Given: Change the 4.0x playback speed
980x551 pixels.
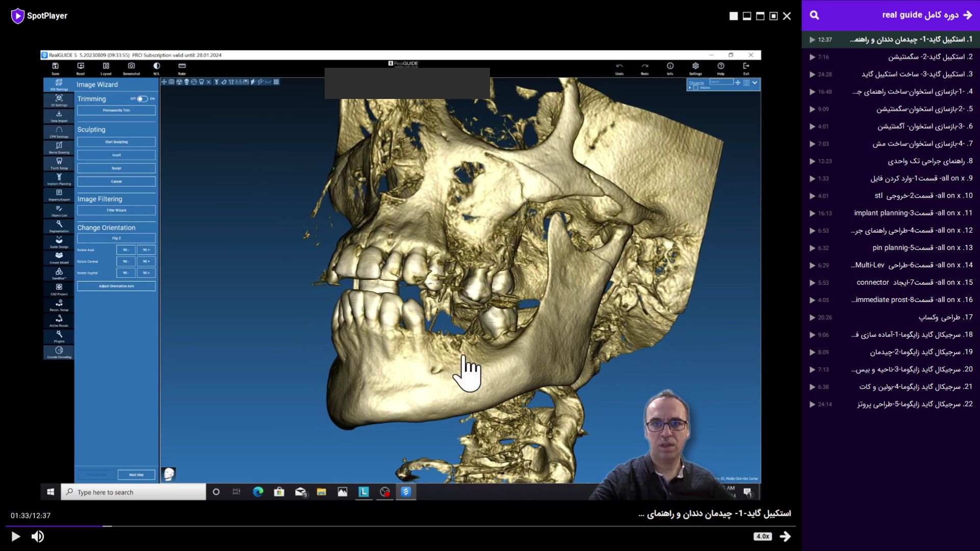Looking at the screenshot, I should coord(763,536).
